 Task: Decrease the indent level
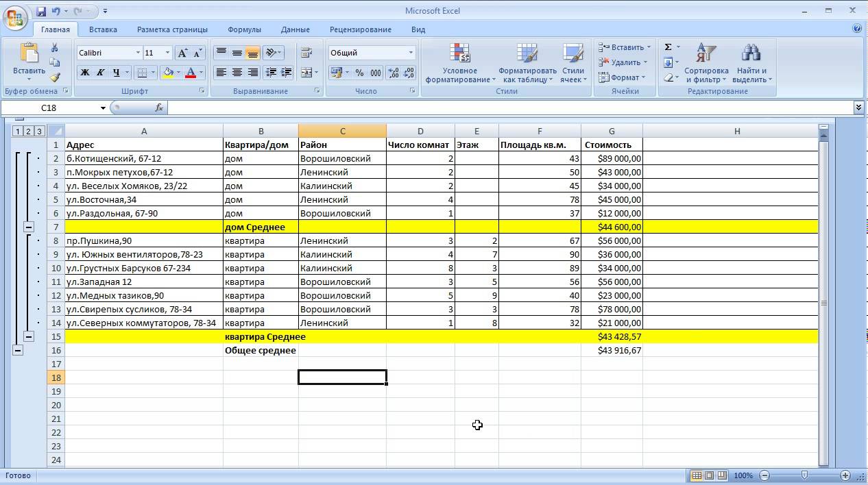click(271, 72)
